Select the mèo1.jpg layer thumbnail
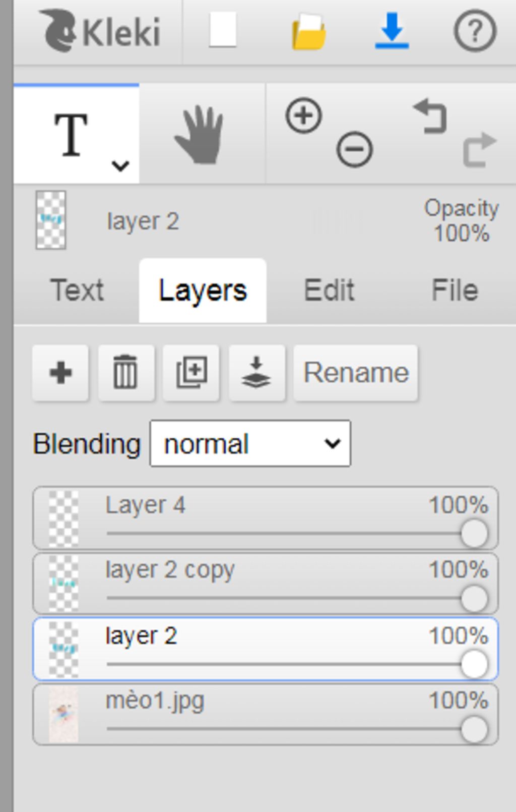 click(x=63, y=715)
